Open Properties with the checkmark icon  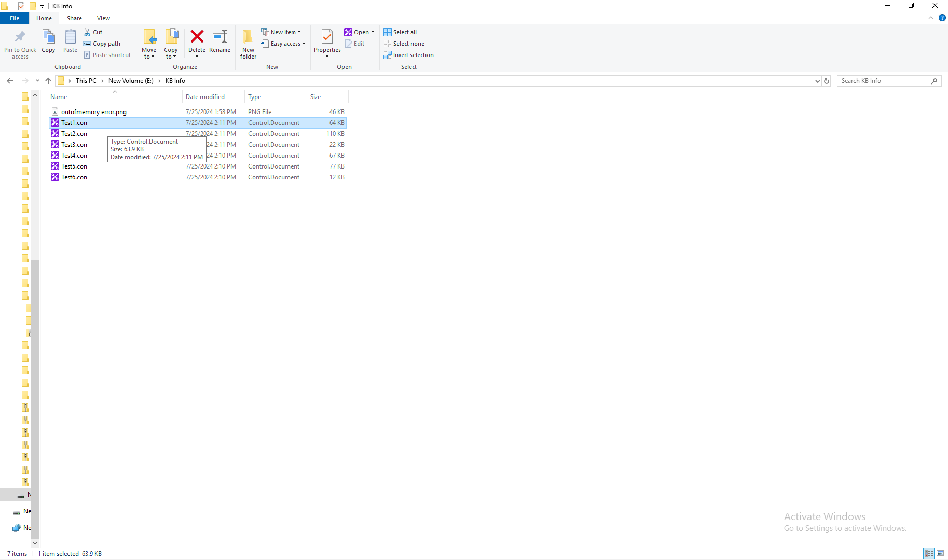pos(327,37)
